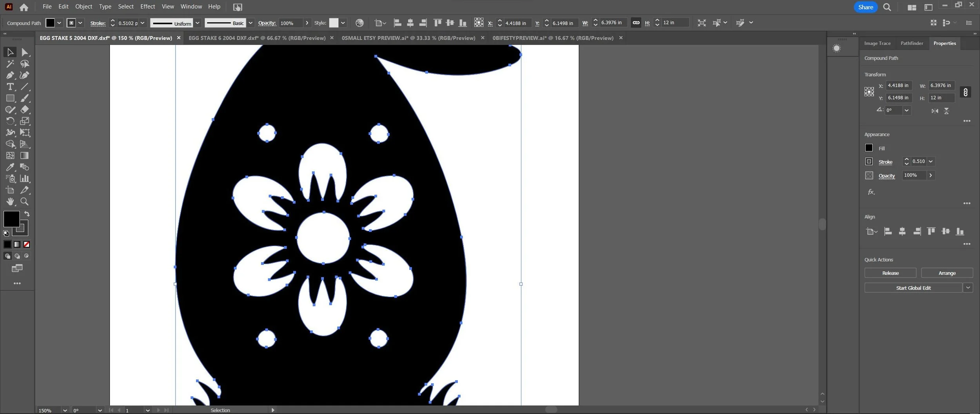Select the Rectangle tool

coord(10,98)
